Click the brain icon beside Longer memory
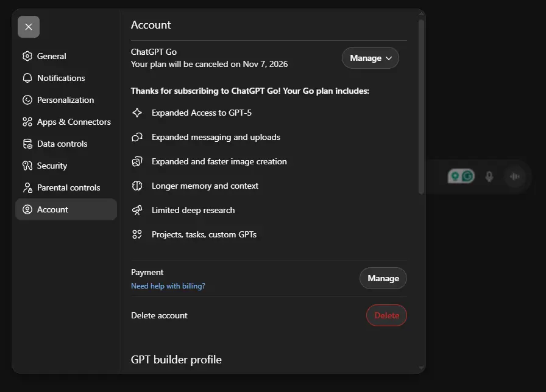 (137, 186)
